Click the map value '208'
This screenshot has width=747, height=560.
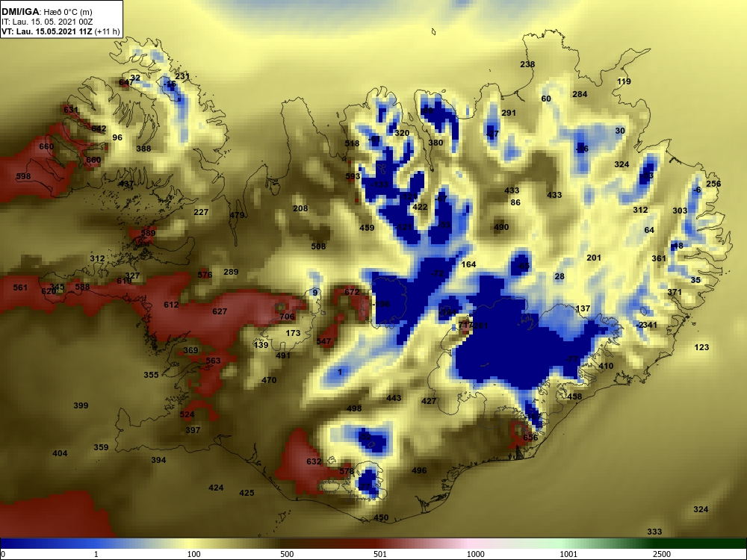pos(300,208)
